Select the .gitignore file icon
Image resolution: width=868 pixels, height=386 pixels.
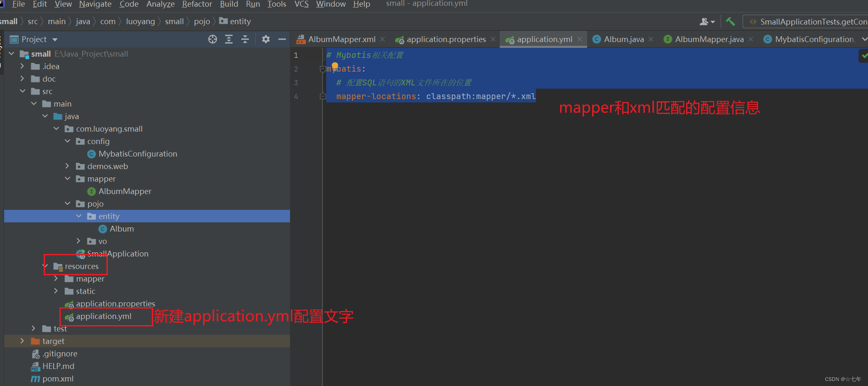coord(36,354)
